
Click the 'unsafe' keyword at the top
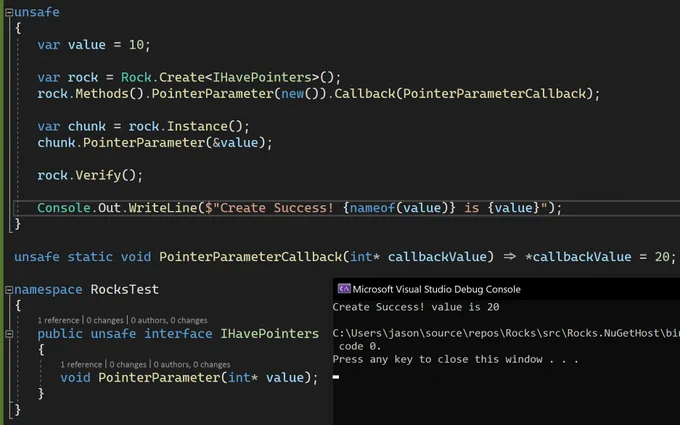tap(37, 12)
